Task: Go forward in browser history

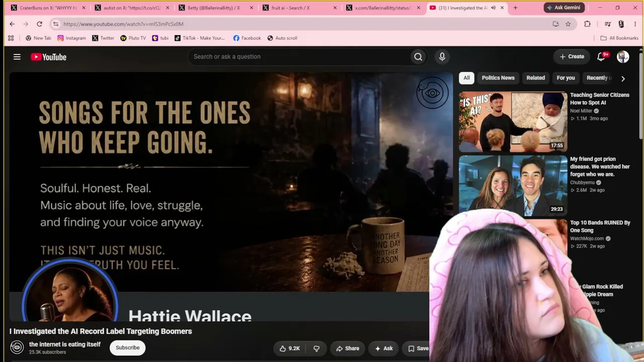Action: click(x=26, y=24)
